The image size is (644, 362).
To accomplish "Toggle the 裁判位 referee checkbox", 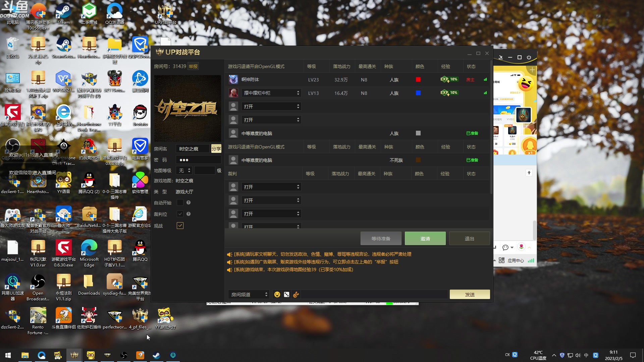I will click(x=180, y=214).
